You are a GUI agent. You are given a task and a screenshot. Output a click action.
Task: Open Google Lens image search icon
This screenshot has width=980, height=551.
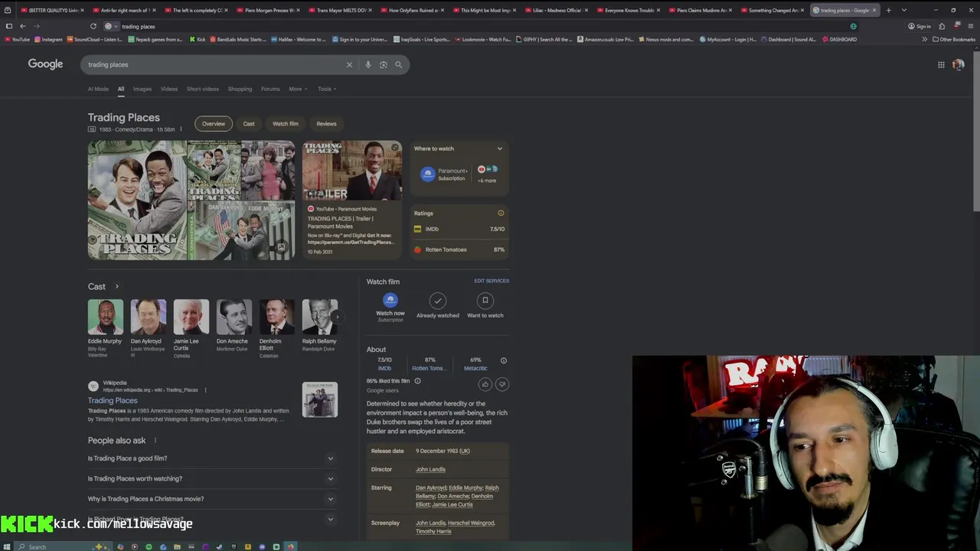click(384, 65)
